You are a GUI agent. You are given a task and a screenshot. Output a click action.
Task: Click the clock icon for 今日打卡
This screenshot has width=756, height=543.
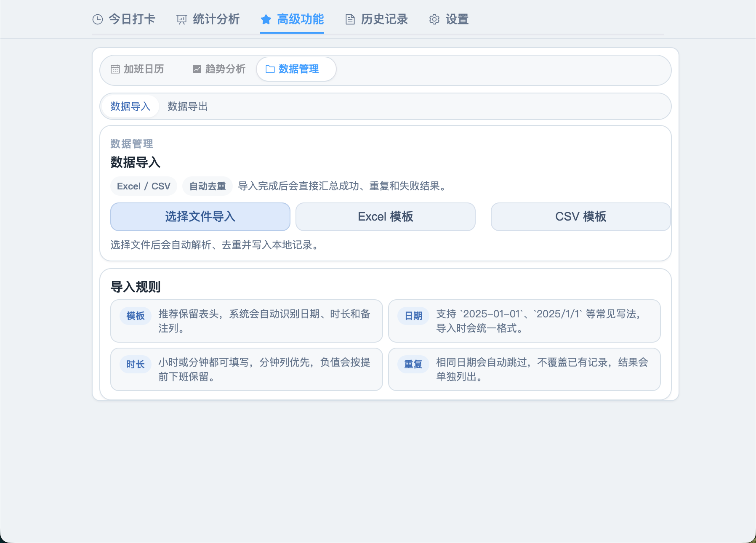pos(98,19)
